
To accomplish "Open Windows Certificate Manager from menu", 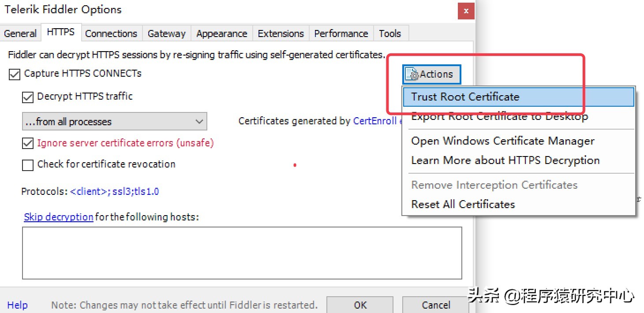I will 518,141.
